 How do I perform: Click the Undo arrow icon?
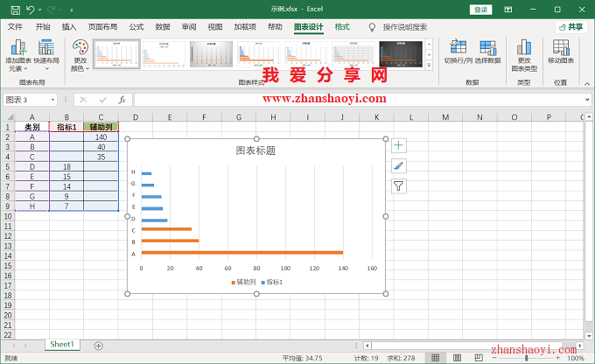pos(31,10)
